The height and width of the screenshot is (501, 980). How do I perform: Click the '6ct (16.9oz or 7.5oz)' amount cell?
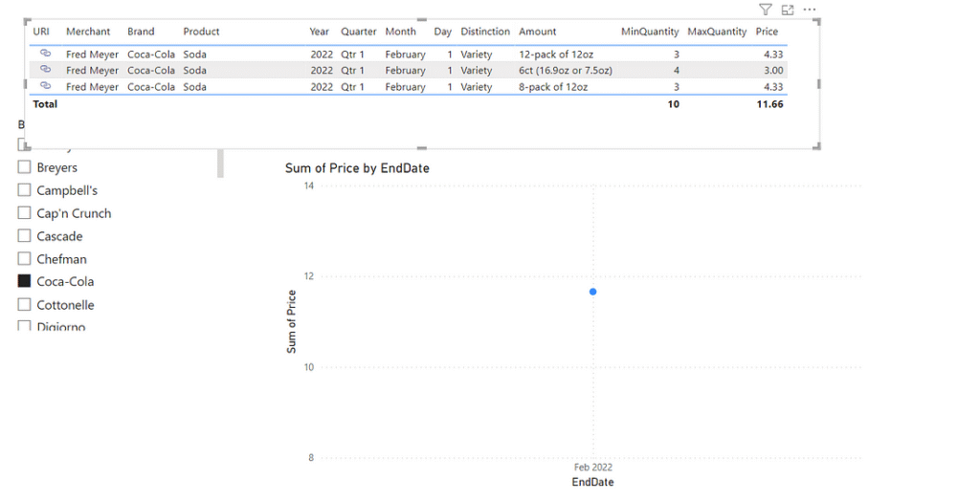tap(566, 70)
